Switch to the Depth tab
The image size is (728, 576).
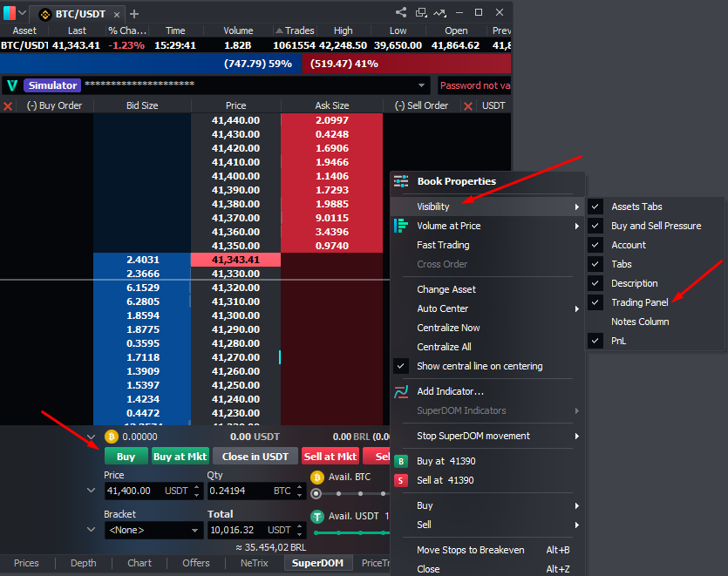click(84, 563)
